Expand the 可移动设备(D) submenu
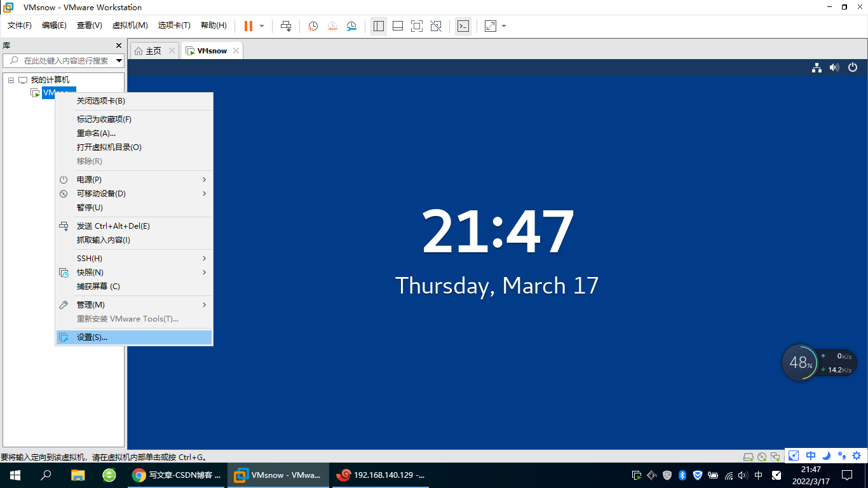This screenshot has height=488, width=868. pyautogui.click(x=133, y=194)
